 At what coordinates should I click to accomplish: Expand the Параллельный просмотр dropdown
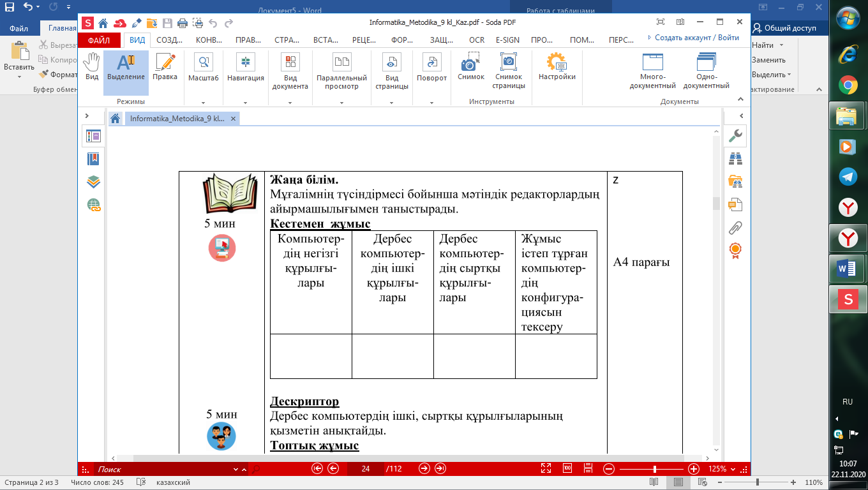(342, 79)
